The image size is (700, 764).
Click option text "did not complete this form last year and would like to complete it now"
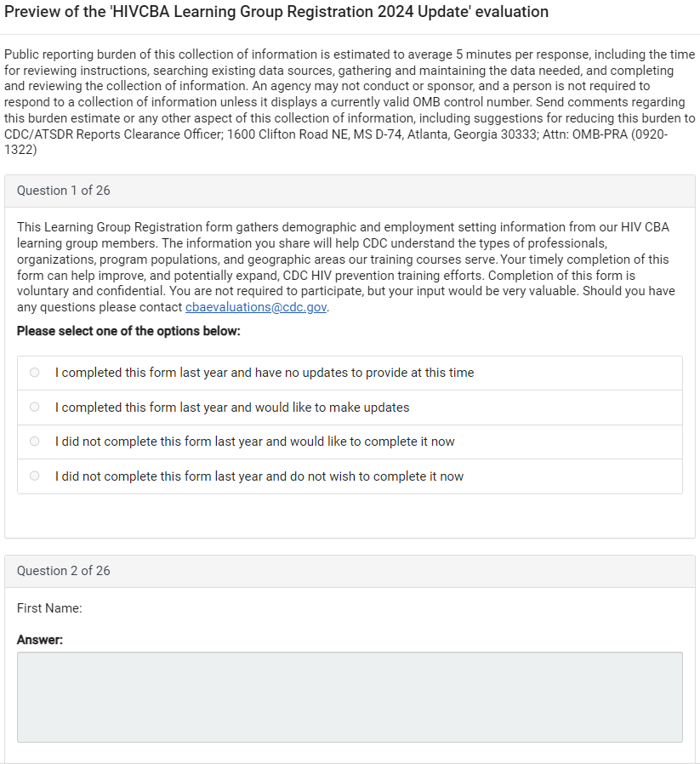pyautogui.click(x=255, y=442)
